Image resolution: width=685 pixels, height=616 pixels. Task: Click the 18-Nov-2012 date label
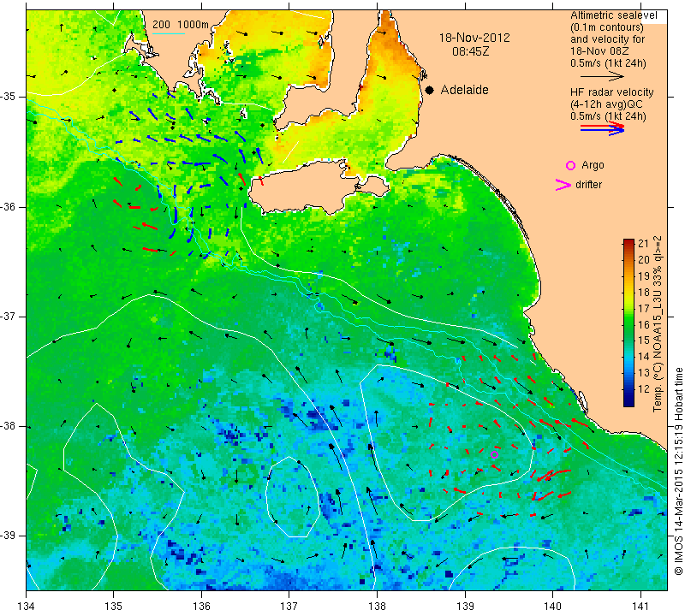pyautogui.click(x=474, y=38)
